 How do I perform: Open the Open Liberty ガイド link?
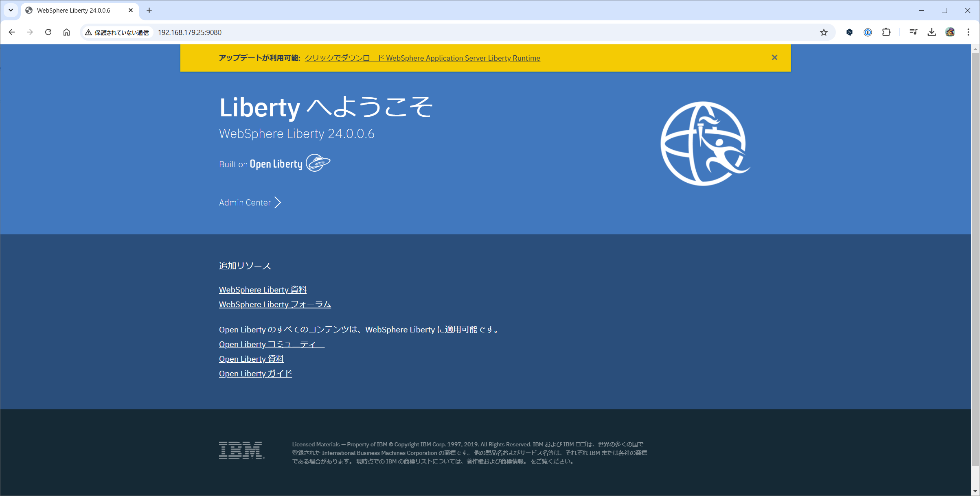tap(255, 373)
